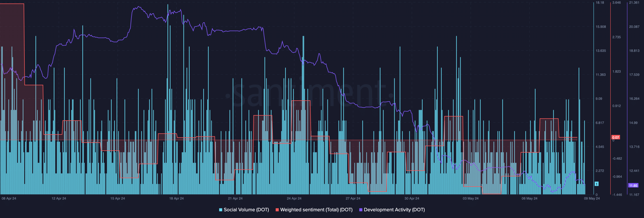
Task: Click the 0.912 sentiment axis value
Action: coord(617,106)
